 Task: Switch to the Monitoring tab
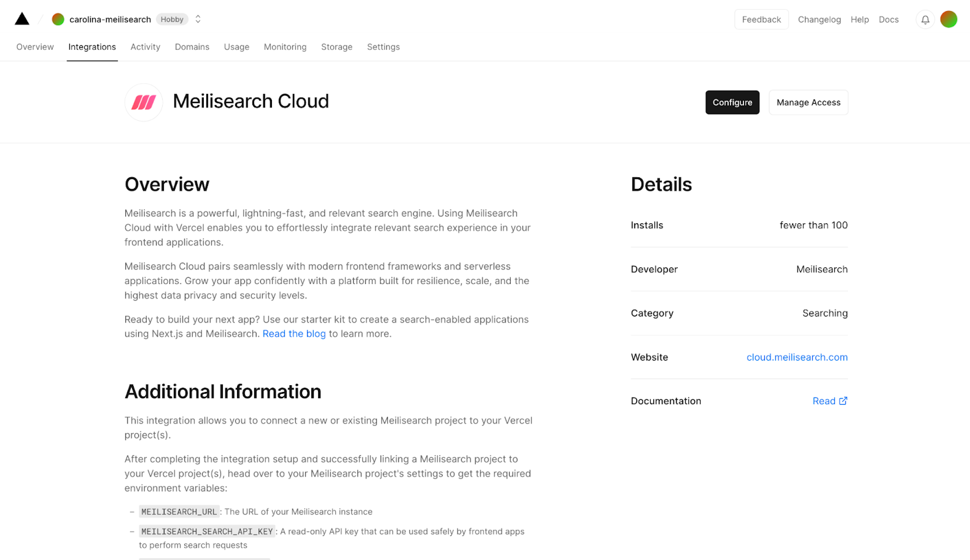click(285, 47)
